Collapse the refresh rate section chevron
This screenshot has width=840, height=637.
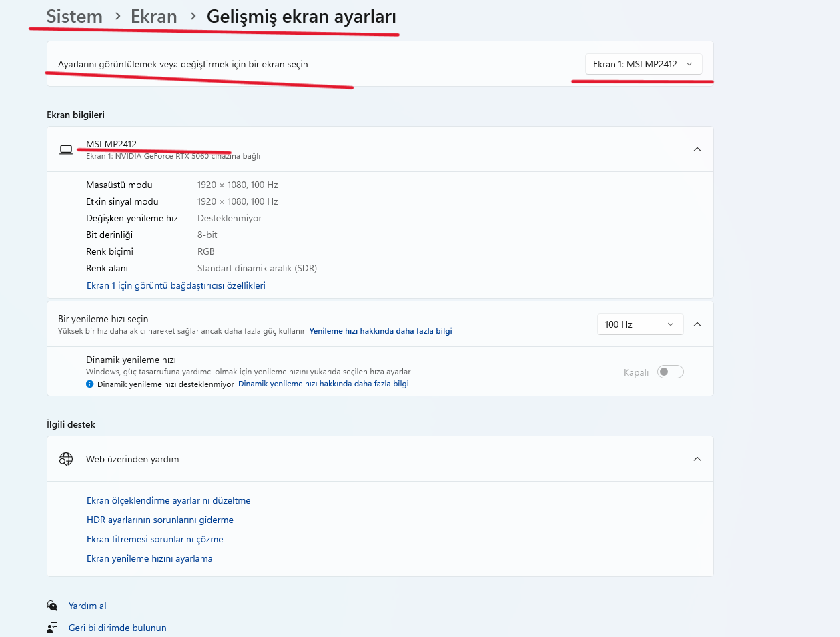coord(697,324)
